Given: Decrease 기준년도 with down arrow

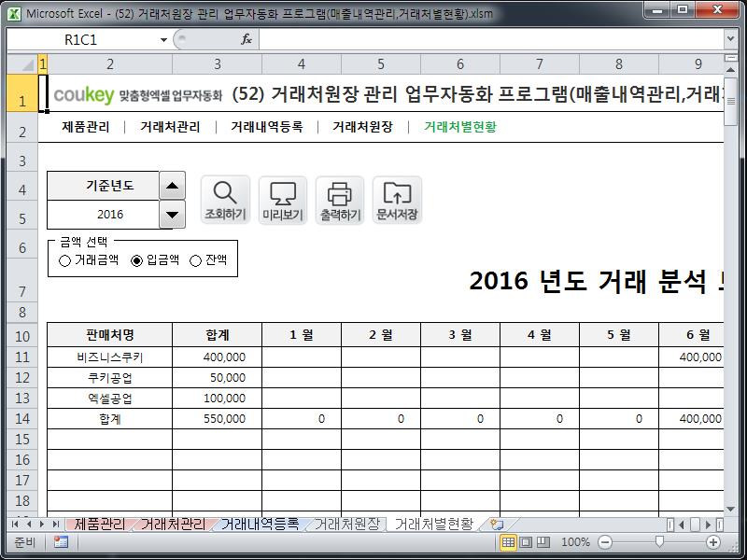Looking at the screenshot, I should 172,215.
